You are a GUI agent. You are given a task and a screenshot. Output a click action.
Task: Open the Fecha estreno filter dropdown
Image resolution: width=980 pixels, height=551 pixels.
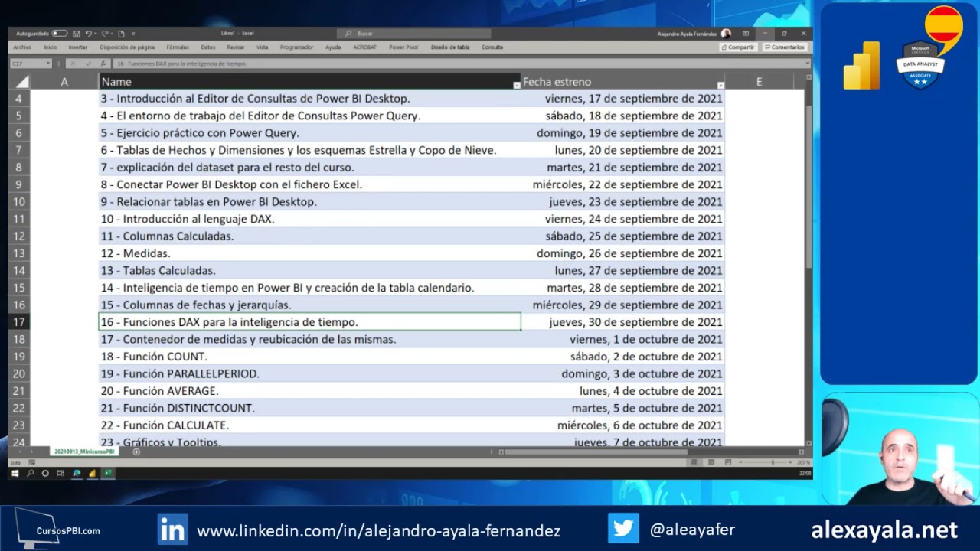(720, 85)
